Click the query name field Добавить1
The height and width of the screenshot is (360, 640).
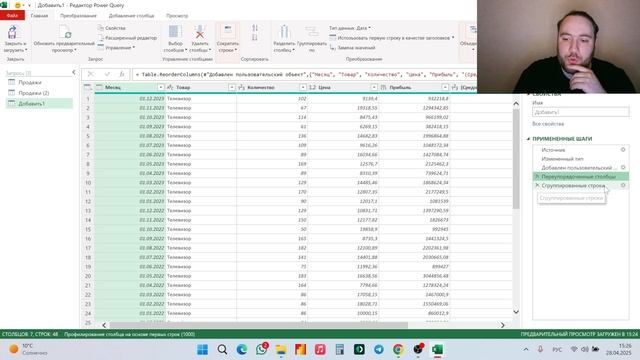580,112
